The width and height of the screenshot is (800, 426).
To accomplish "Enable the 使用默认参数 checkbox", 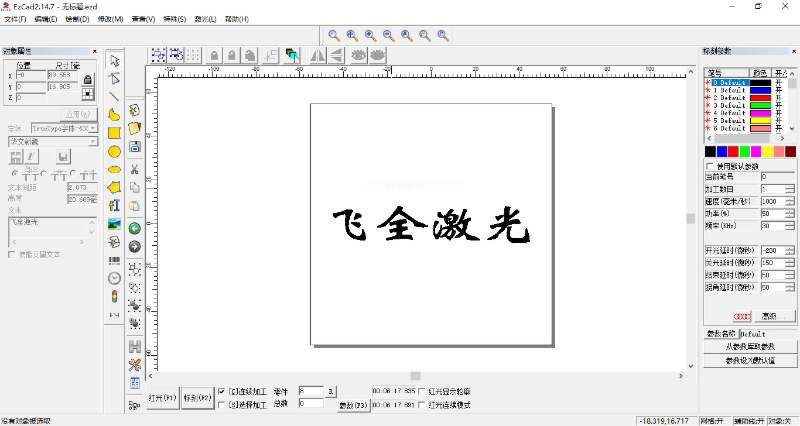I will (x=710, y=166).
